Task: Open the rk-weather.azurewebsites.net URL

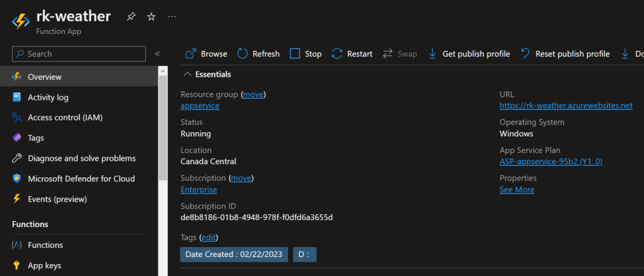Action: pyautogui.click(x=565, y=106)
